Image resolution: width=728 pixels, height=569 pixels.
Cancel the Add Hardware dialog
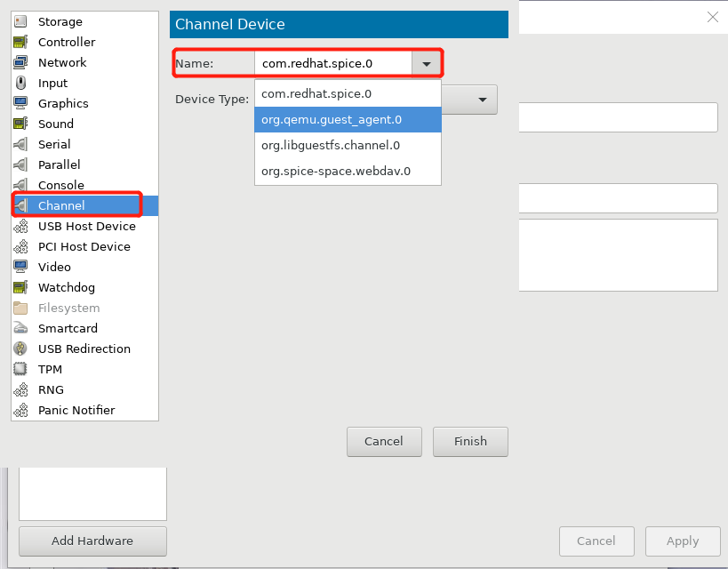tap(384, 442)
